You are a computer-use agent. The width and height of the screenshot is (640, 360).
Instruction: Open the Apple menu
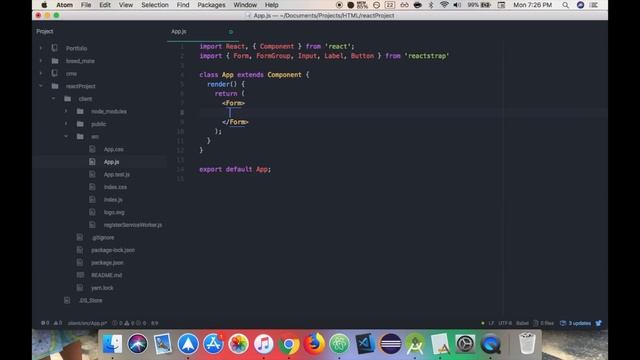[x=44, y=5]
